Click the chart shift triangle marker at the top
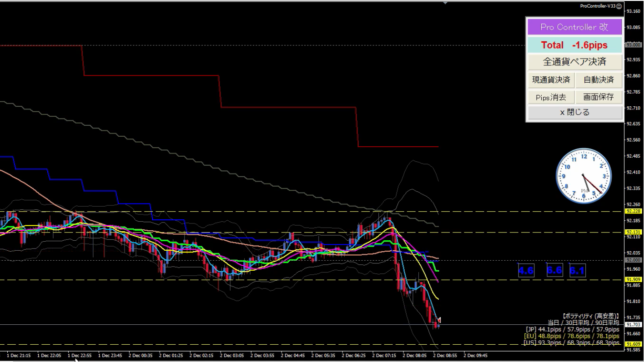The height and width of the screenshot is (362, 644). [x=445, y=3]
